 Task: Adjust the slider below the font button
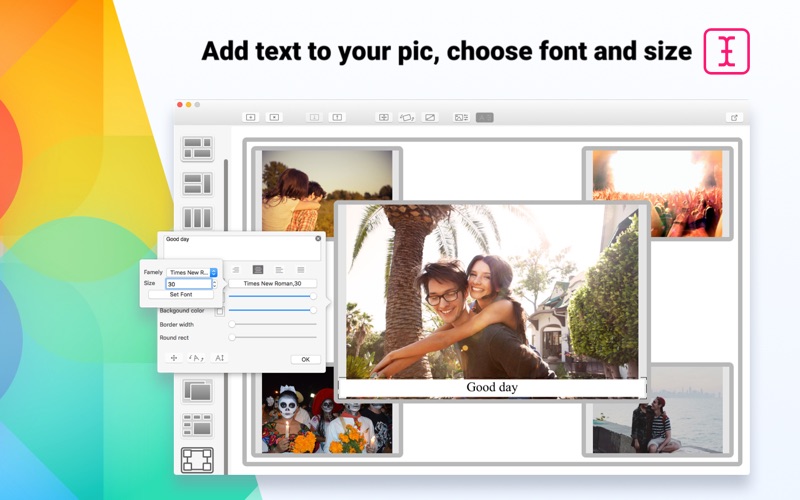point(272,296)
